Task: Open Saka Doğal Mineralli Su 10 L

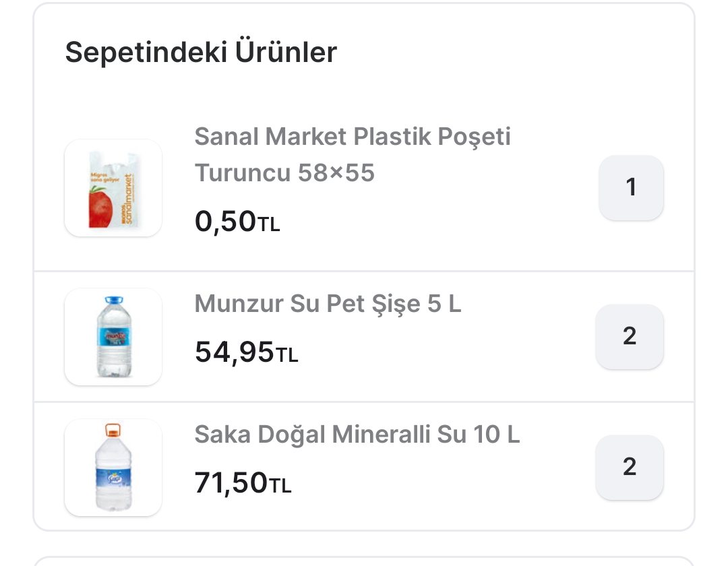Action: click(x=357, y=435)
